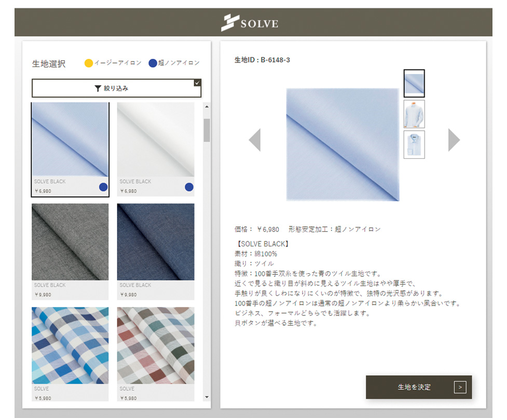Viewport: 507px width, 420px height.
Task: Open the 絞り込み filter button
Action: (x=116, y=88)
